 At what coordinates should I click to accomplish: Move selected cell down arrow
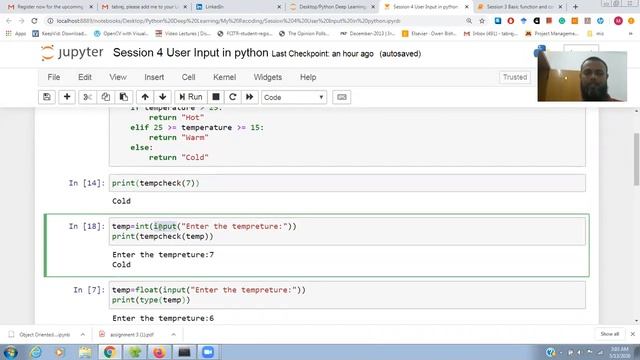coord(162,97)
